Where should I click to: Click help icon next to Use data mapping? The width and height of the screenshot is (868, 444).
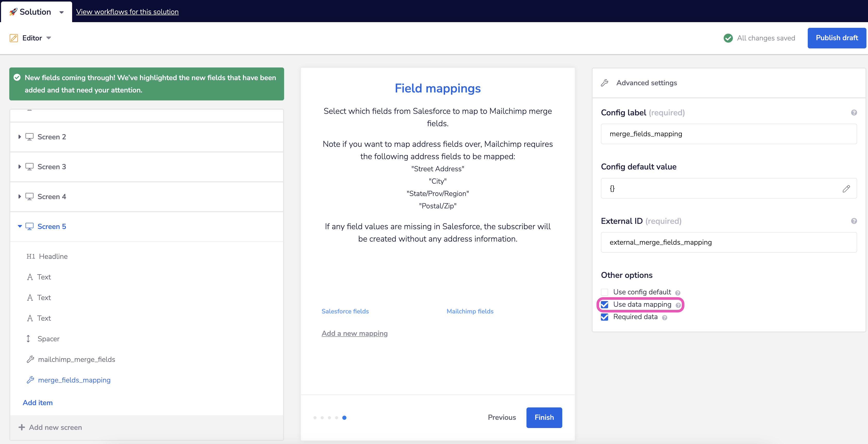[678, 305]
